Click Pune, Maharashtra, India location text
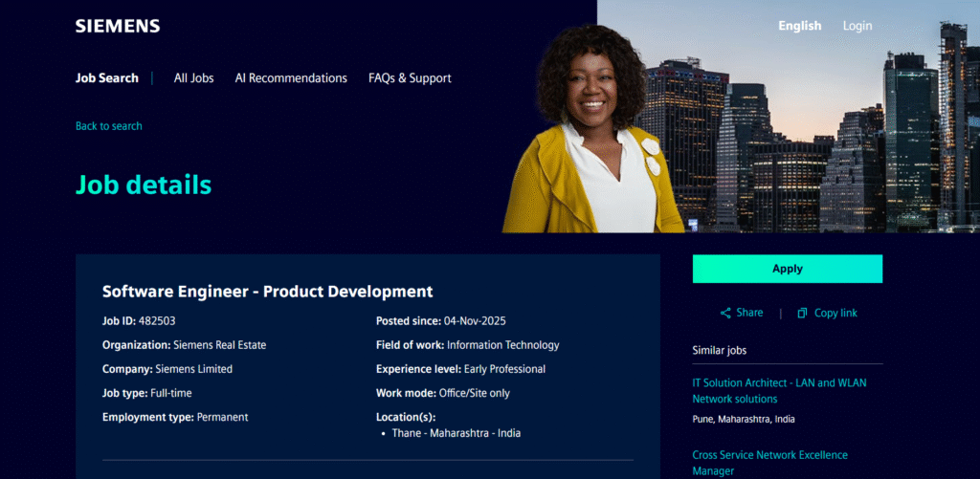The image size is (980, 479). [x=744, y=419]
